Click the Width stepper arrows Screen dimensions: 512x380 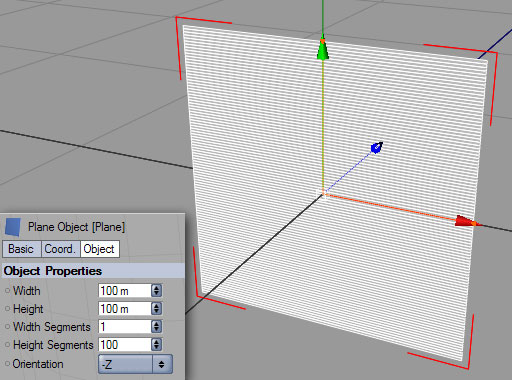click(x=156, y=291)
